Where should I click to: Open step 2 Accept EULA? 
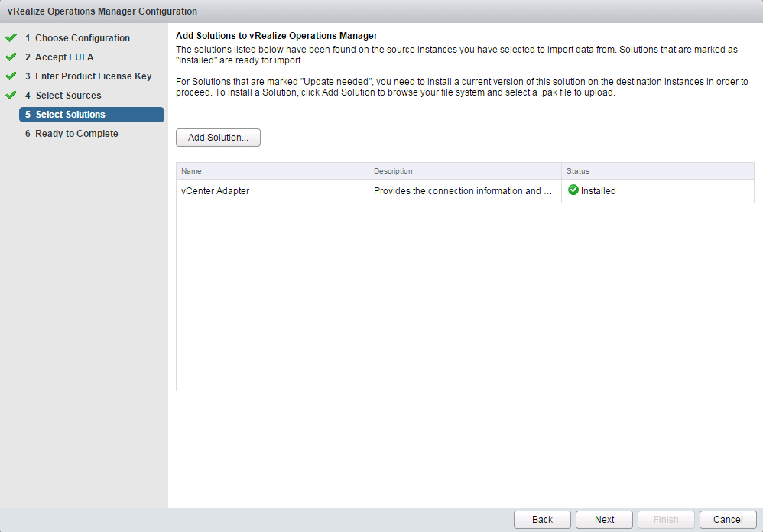pos(60,57)
